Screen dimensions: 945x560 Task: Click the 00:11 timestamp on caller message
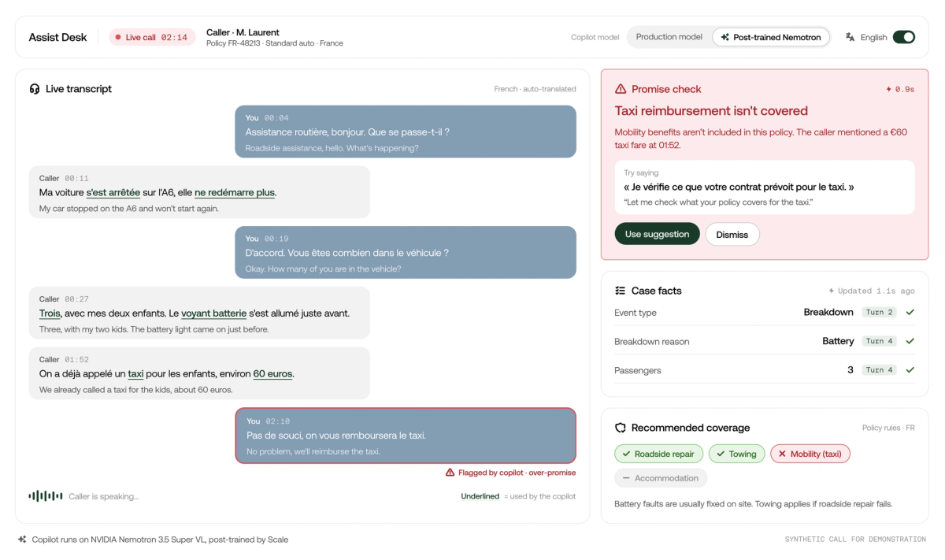pos(76,178)
